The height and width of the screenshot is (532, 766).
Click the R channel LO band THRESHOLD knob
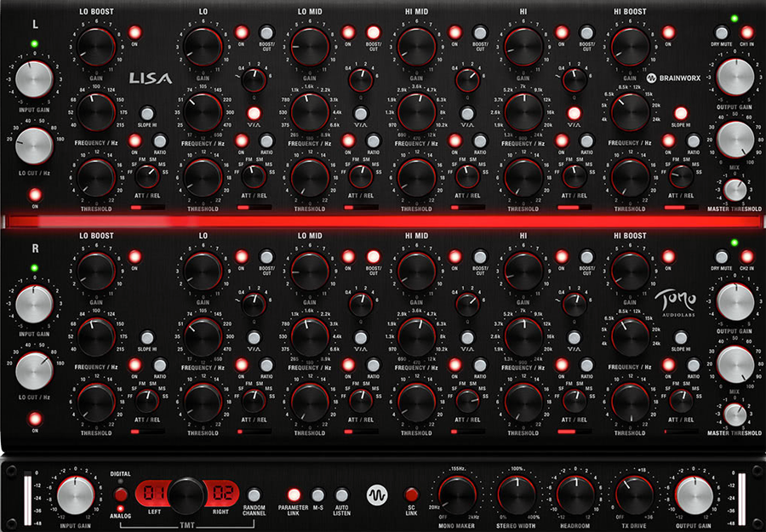[203, 402]
